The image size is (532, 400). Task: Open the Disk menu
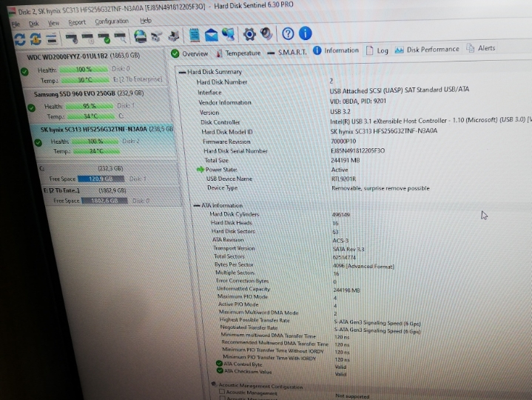tap(33, 24)
